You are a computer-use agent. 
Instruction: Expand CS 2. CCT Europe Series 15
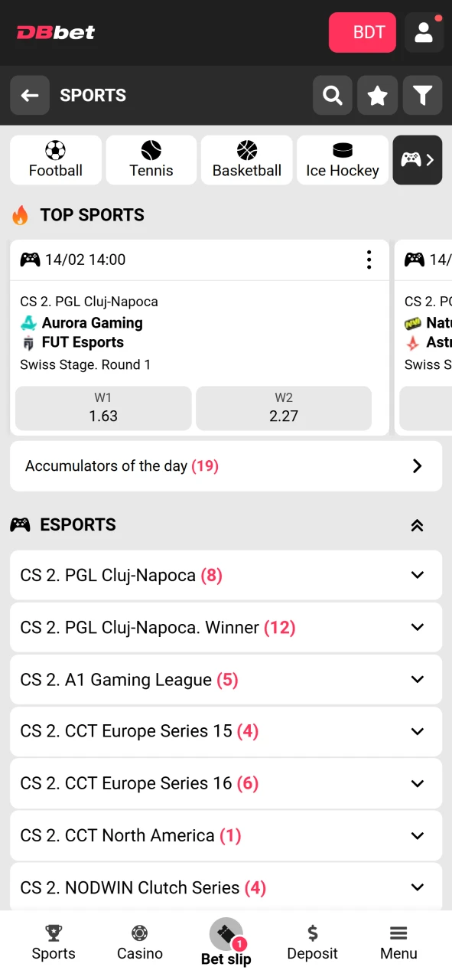pos(226,731)
